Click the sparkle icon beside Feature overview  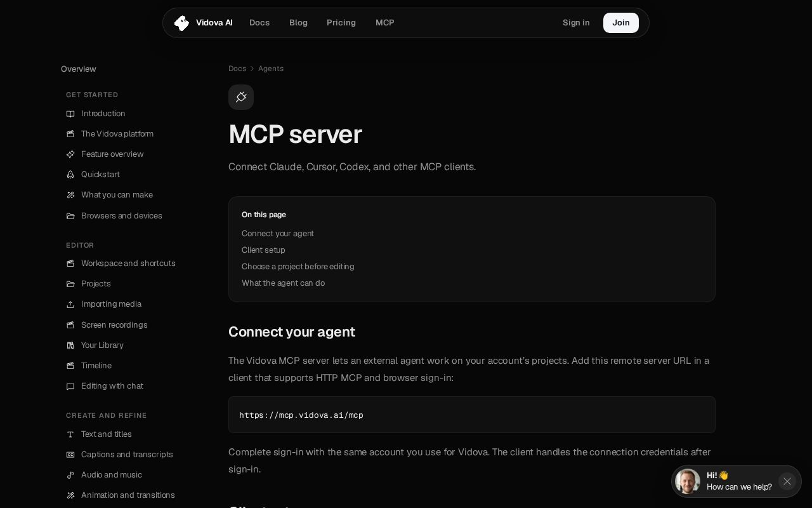tap(70, 154)
